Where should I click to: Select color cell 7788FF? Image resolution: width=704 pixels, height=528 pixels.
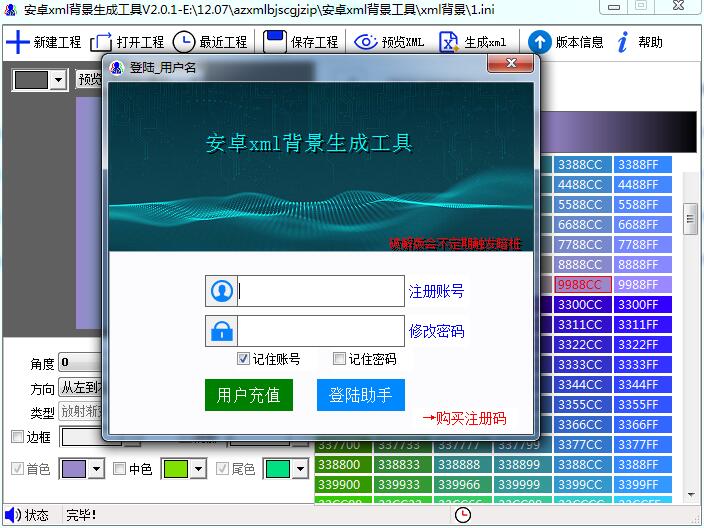click(642, 245)
